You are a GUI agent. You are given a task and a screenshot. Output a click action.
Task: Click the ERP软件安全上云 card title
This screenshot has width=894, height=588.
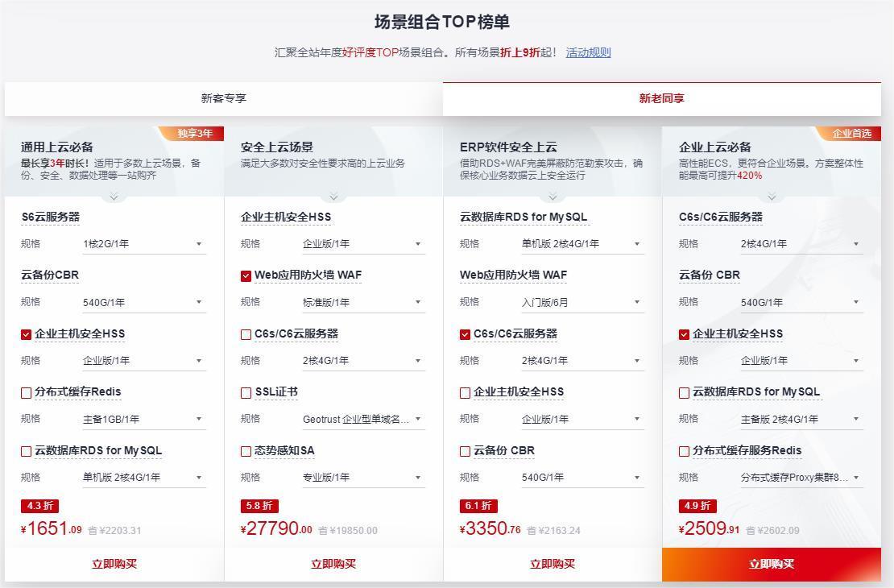[508, 147]
